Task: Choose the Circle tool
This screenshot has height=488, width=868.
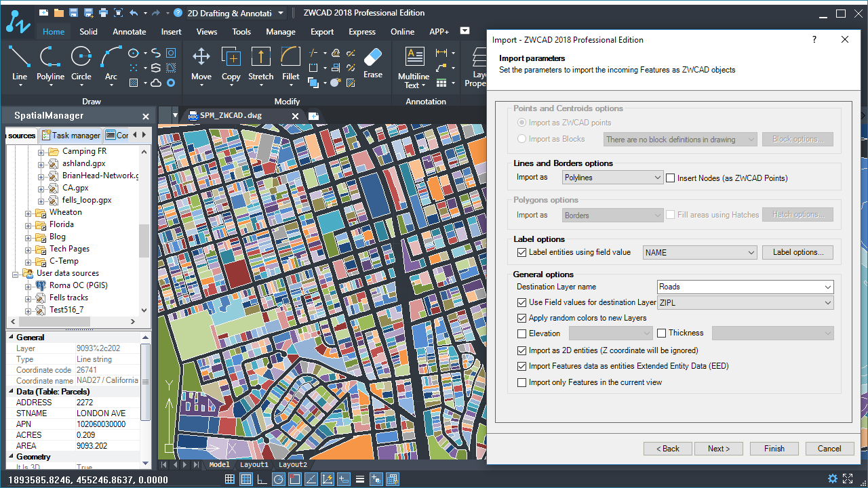Action: (81, 64)
